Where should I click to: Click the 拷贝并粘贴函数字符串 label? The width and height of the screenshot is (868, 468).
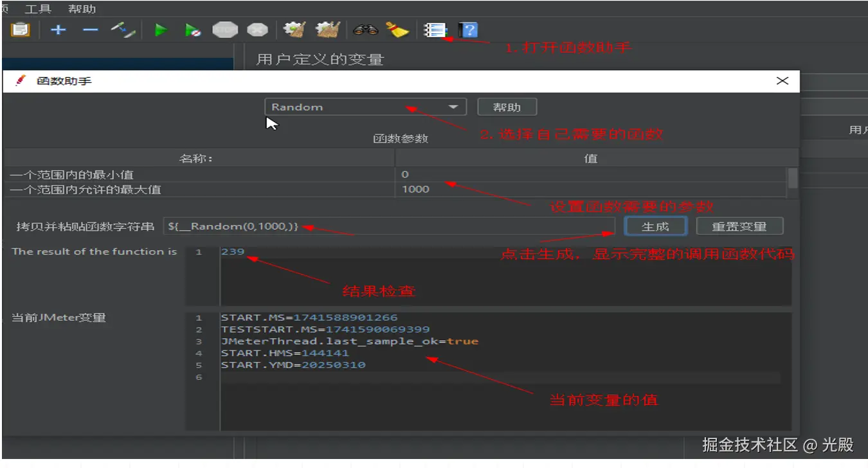click(86, 226)
